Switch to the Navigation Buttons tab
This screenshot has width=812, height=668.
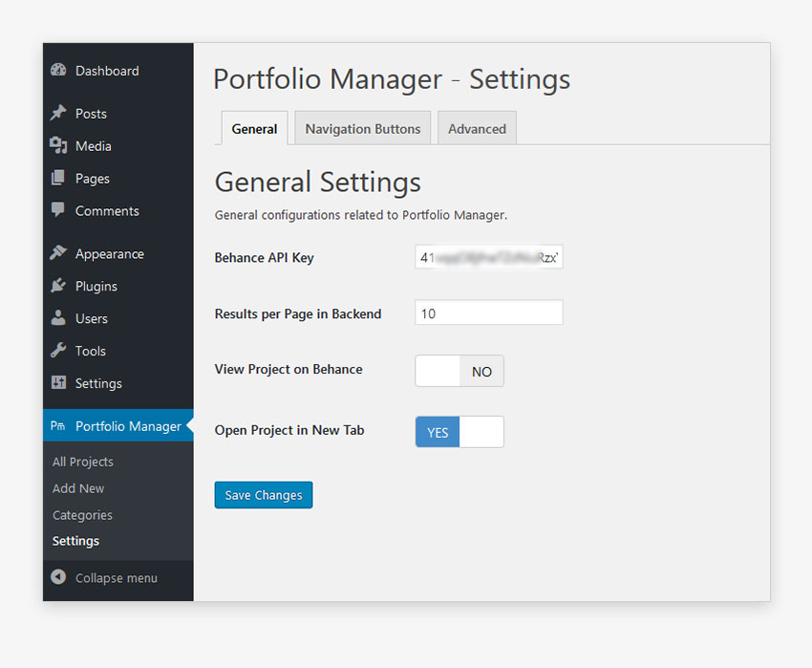[362, 129]
